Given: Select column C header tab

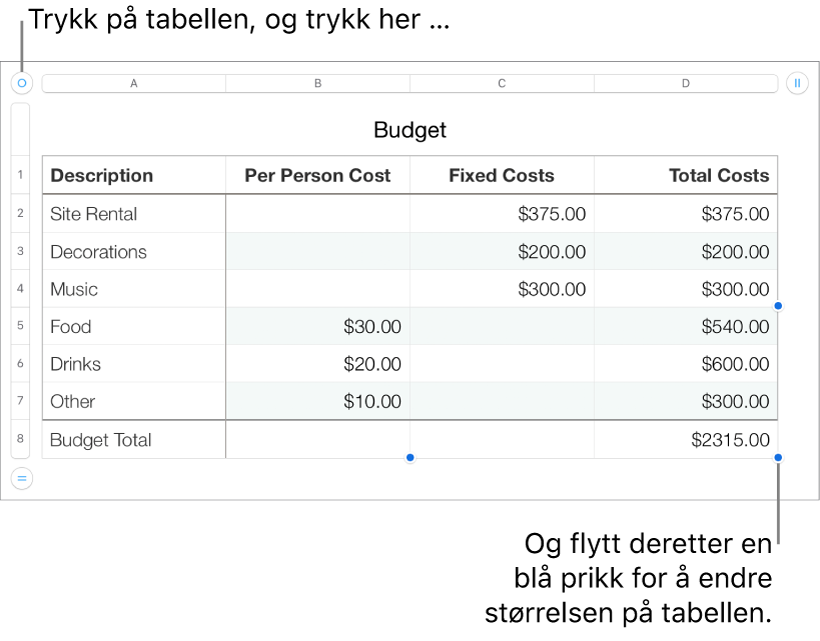Looking at the screenshot, I should 502,84.
